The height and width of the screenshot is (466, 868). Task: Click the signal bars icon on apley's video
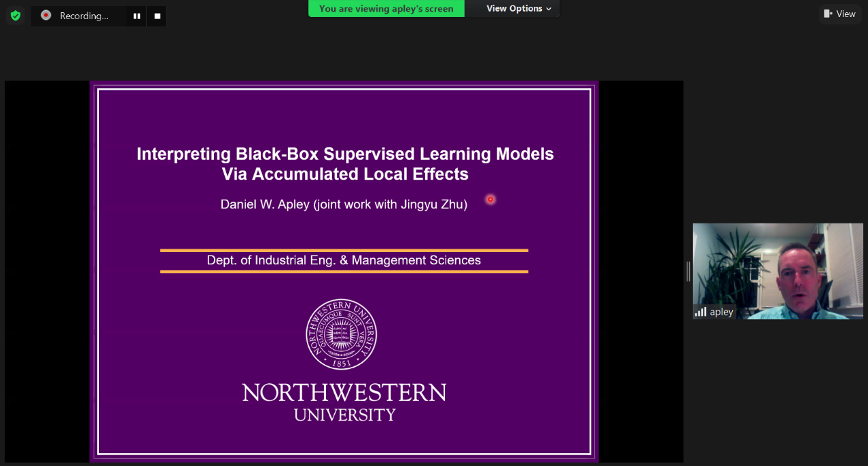(x=701, y=312)
